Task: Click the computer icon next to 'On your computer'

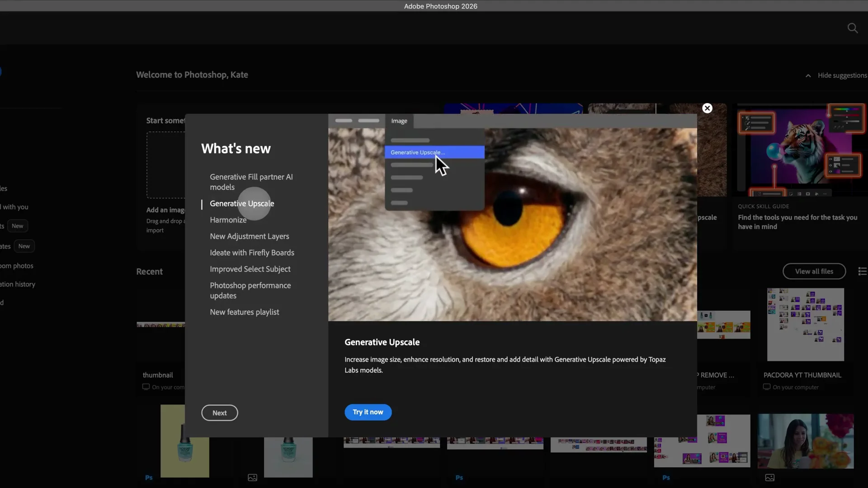Action: (x=146, y=387)
